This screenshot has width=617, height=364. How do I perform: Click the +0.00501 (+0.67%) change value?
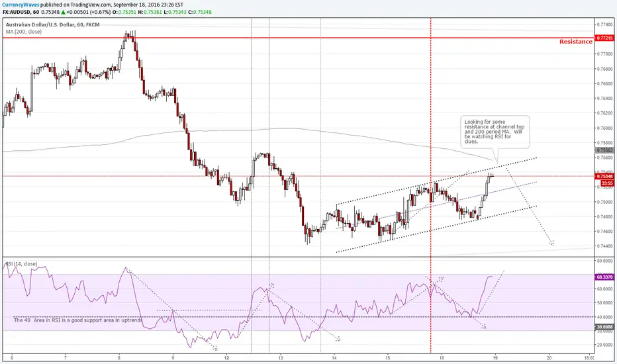(x=88, y=12)
